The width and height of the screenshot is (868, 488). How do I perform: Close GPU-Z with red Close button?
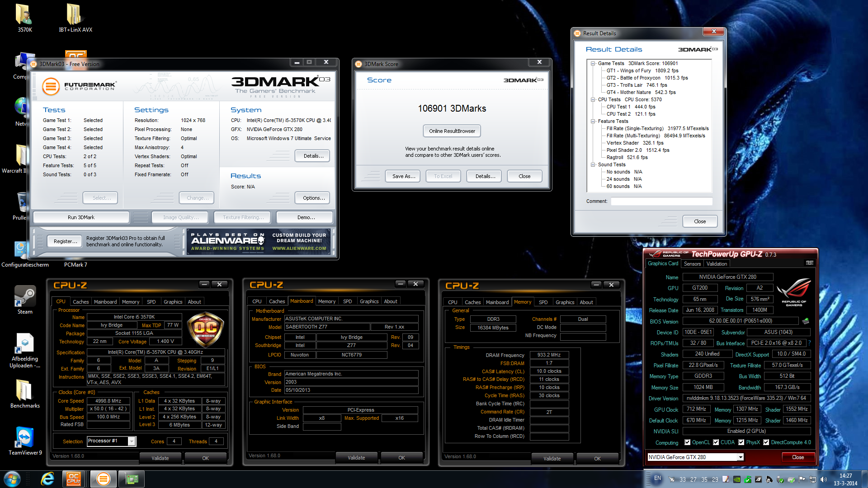(798, 457)
